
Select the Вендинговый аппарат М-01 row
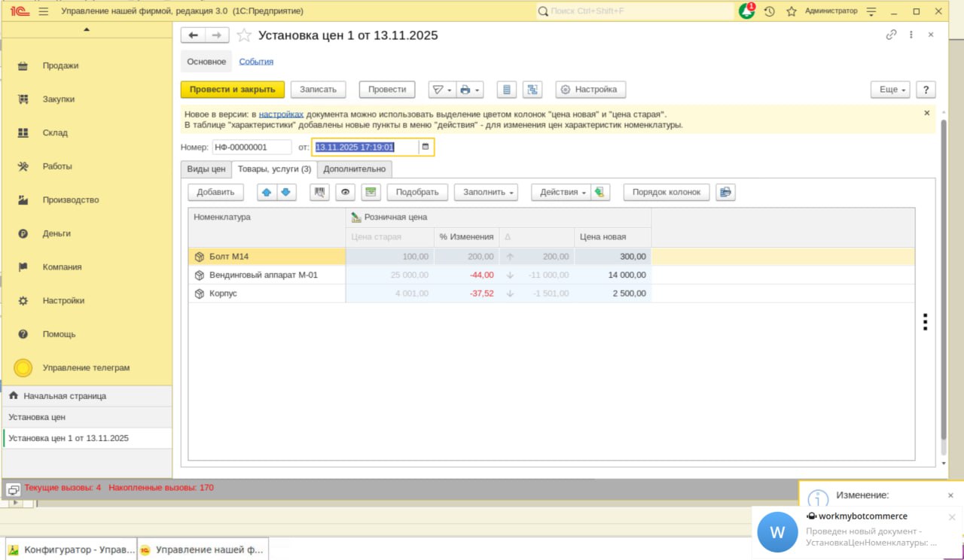[x=263, y=275]
